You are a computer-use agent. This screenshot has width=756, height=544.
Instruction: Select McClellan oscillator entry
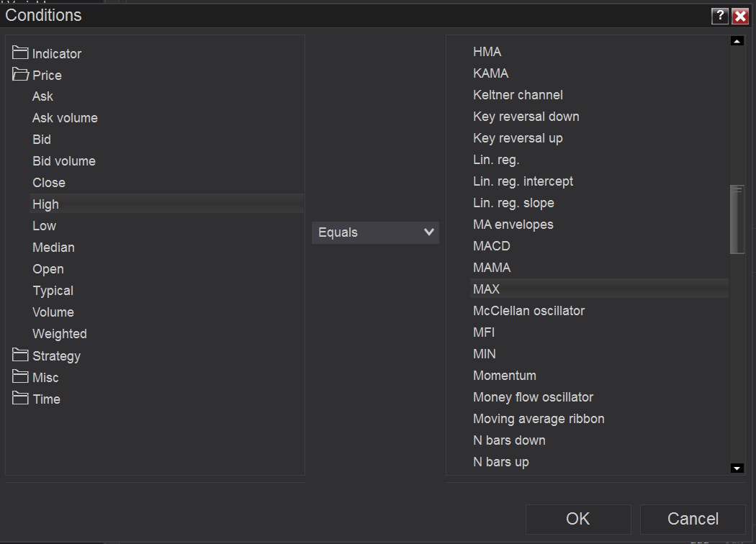[528, 311]
